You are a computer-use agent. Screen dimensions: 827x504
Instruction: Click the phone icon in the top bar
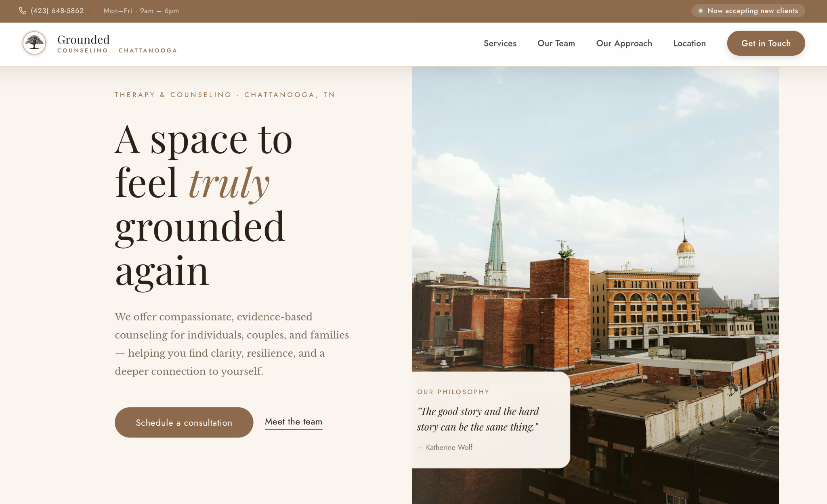point(23,11)
